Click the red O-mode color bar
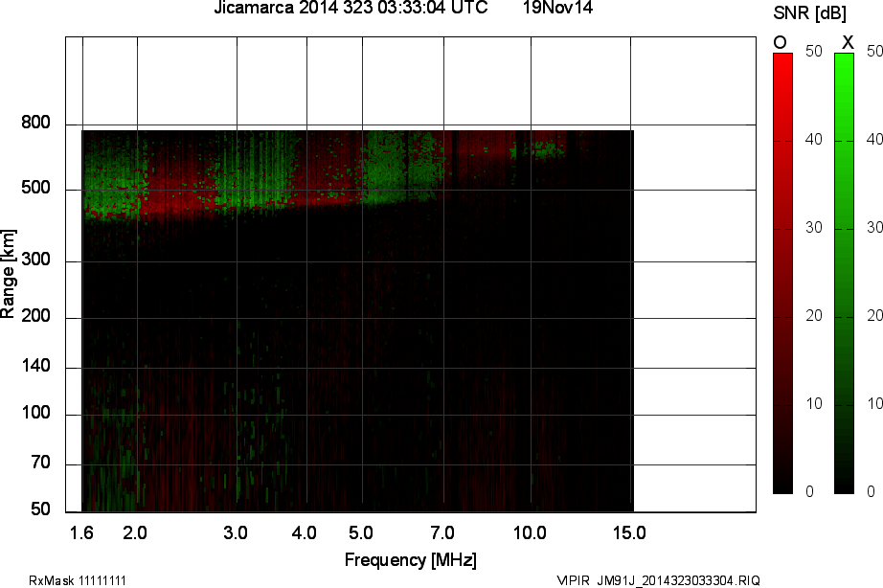 (x=782, y=273)
